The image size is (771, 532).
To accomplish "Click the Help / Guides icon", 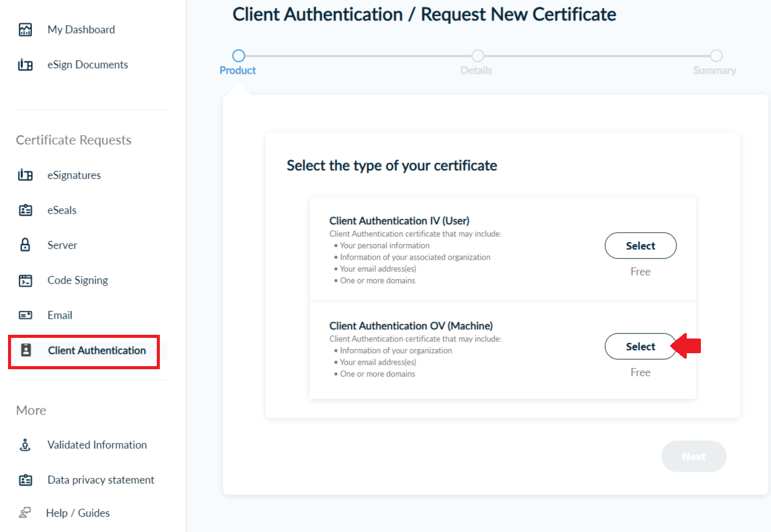I will [x=25, y=513].
